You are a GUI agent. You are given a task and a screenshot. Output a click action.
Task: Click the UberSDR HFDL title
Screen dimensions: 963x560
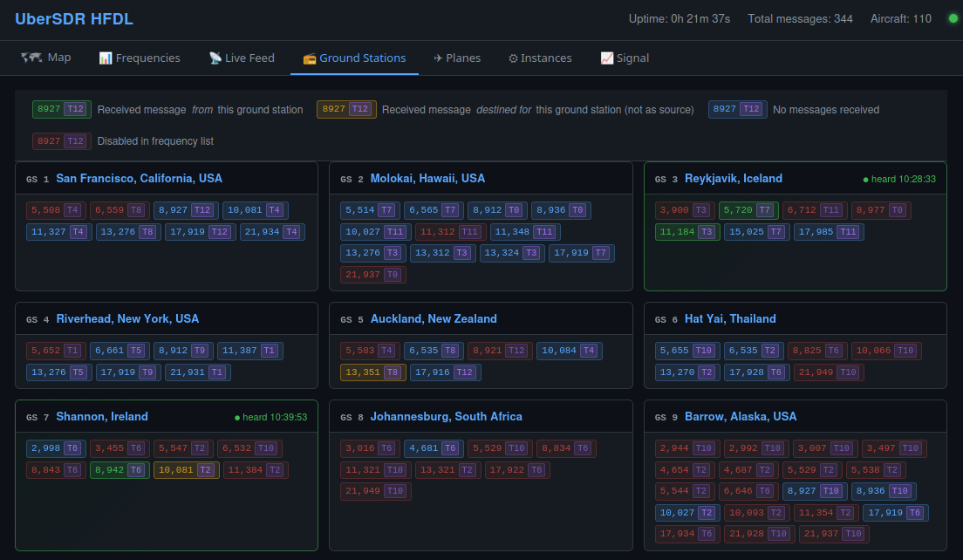[74, 18]
